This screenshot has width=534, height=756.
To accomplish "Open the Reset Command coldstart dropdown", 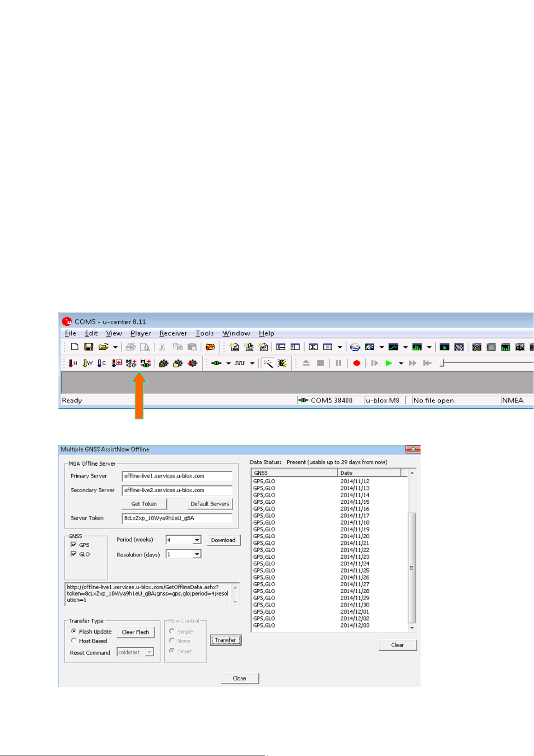I will coord(150,652).
